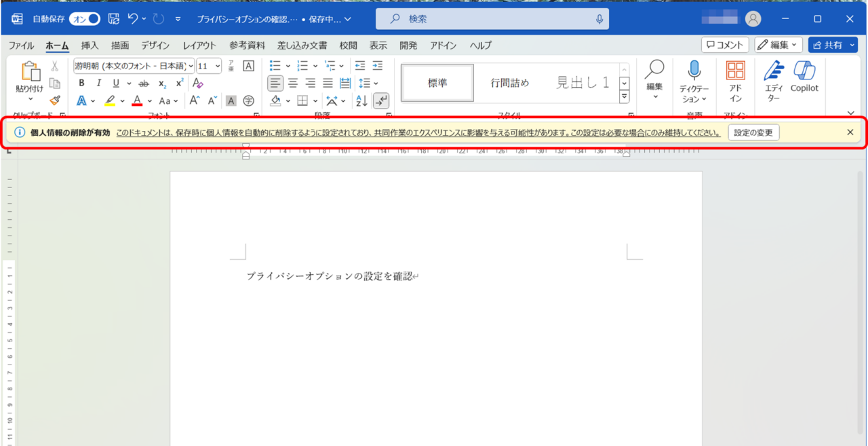Expand the multilevel list dropdown arrow
The height and width of the screenshot is (446, 868).
coord(342,66)
